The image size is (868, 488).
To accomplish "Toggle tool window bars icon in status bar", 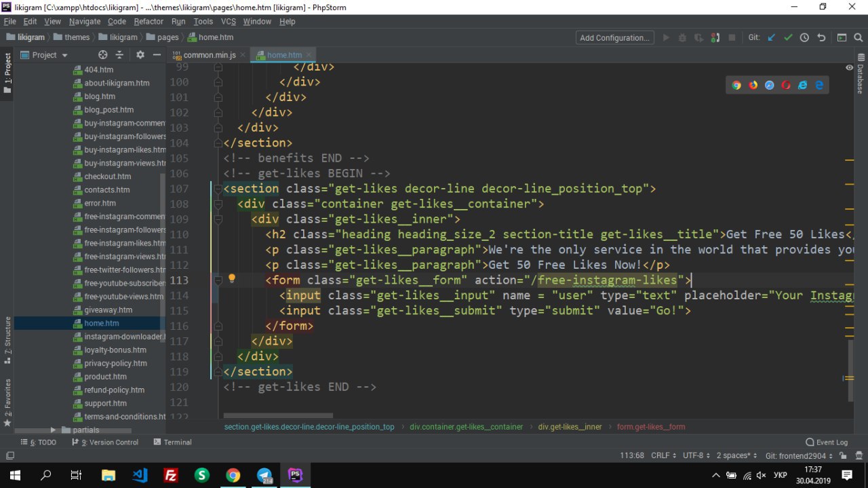I will [x=9, y=455].
